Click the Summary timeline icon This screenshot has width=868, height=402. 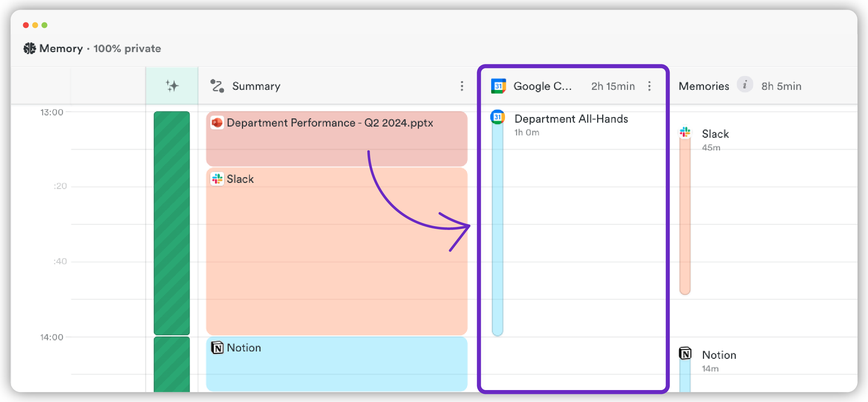click(x=217, y=86)
